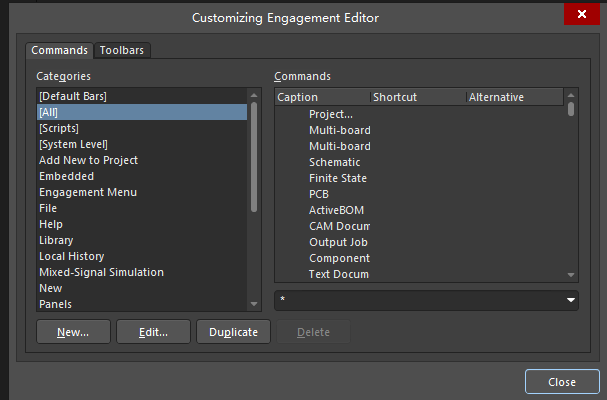
Task: Select the Component command
Action: pyautogui.click(x=420, y=258)
